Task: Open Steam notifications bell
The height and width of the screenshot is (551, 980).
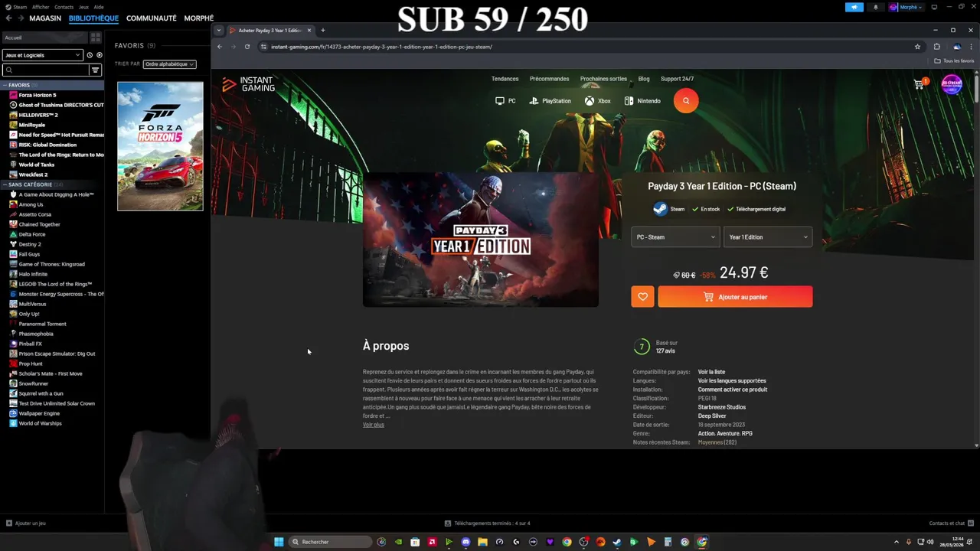Action: click(876, 7)
